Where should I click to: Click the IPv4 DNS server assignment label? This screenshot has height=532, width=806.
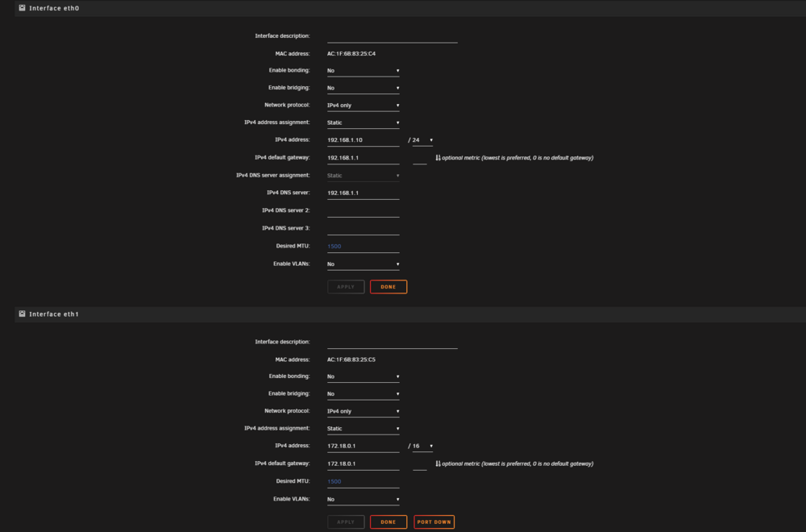click(273, 175)
